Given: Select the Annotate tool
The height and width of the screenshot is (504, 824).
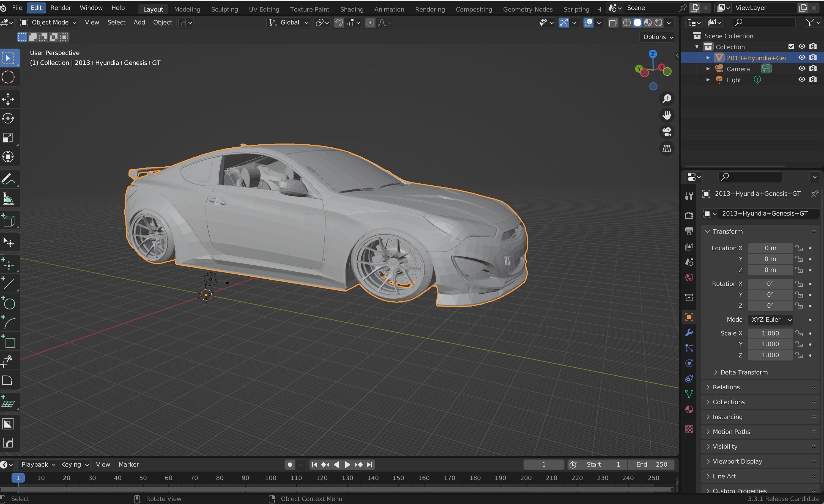Looking at the screenshot, I should (8, 179).
